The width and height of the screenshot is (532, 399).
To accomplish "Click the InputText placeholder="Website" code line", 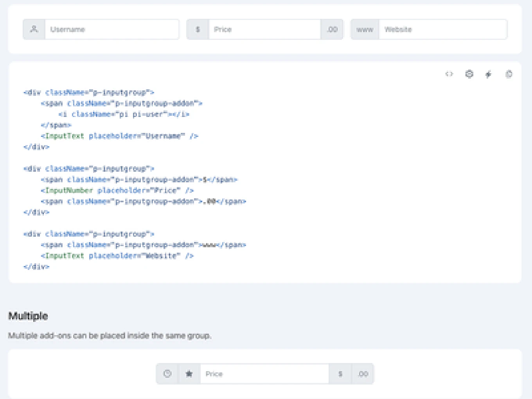I will tap(117, 256).
